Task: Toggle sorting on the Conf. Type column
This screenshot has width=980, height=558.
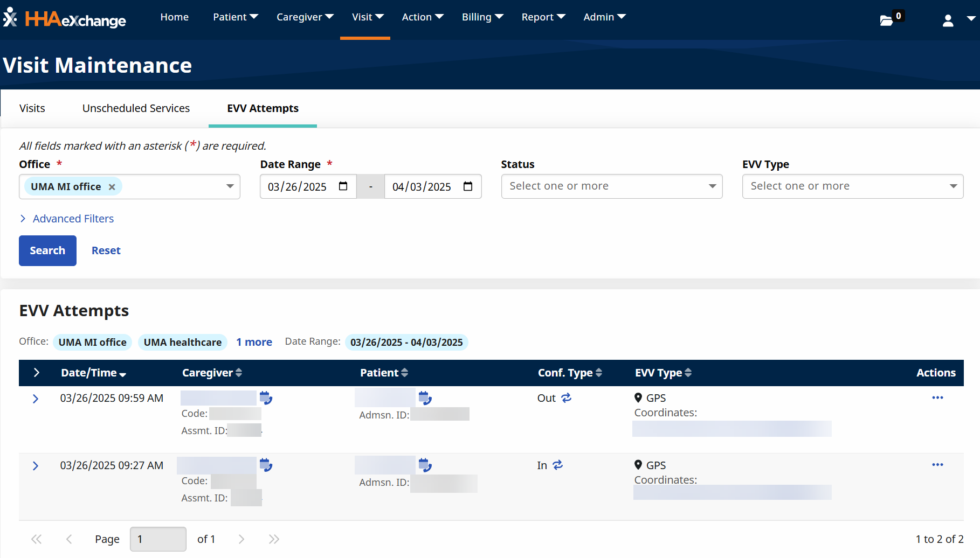Action: click(599, 372)
